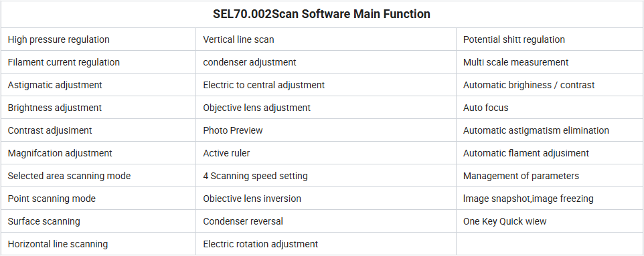Image resolution: width=644 pixels, height=256 pixels.
Task: Select the 'Astigmatic adjustment' cell
Action: pos(98,85)
